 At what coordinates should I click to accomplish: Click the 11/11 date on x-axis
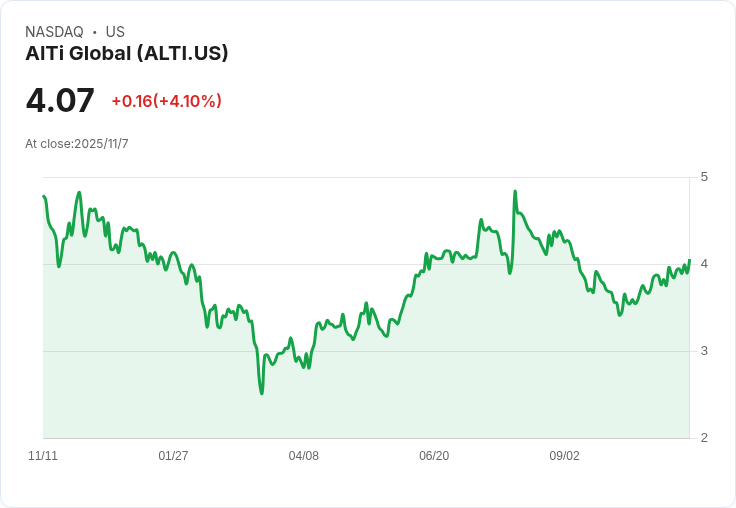click(x=43, y=455)
